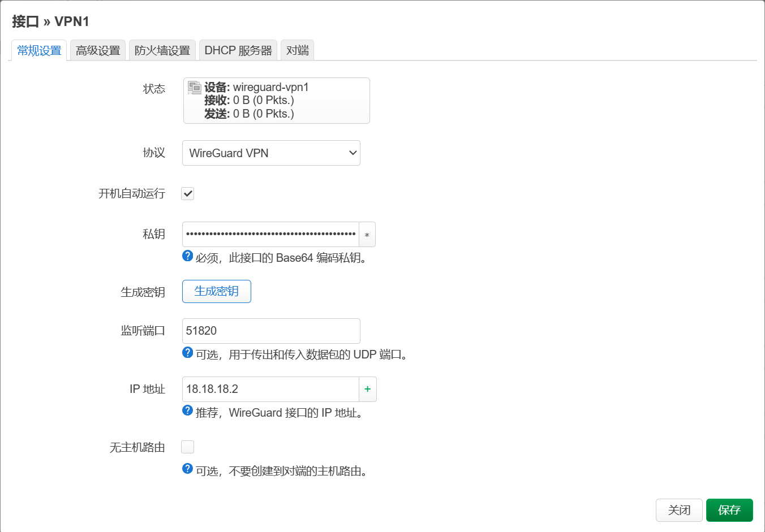765x532 pixels.
Task: Focus the 监听端口 field showing 51820
Action: click(x=271, y=331)
